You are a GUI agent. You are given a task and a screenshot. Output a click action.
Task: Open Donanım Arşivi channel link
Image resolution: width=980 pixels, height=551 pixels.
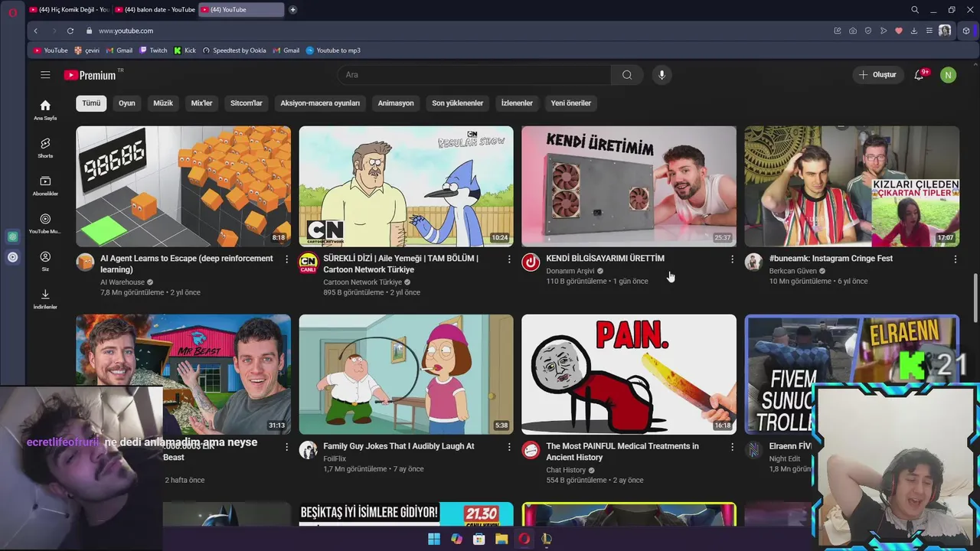(x=570, y=271)
